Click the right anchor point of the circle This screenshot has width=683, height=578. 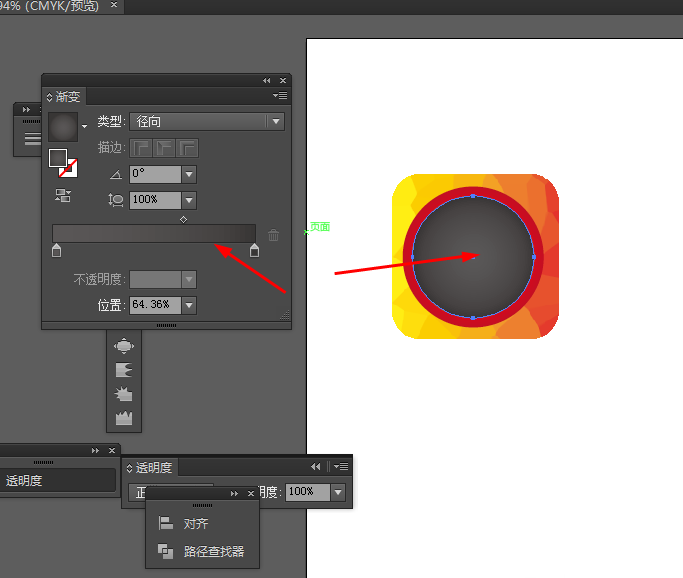(x=534, y=257)
